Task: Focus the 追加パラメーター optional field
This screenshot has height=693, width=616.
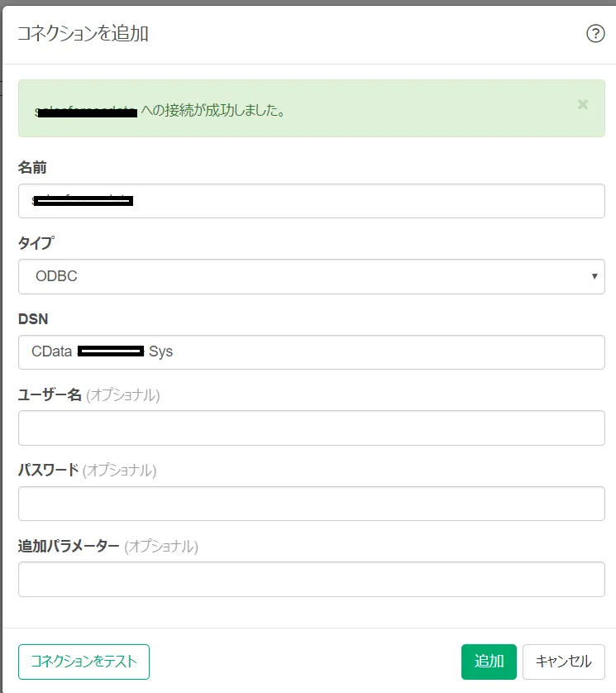Action: click(311, 579)
